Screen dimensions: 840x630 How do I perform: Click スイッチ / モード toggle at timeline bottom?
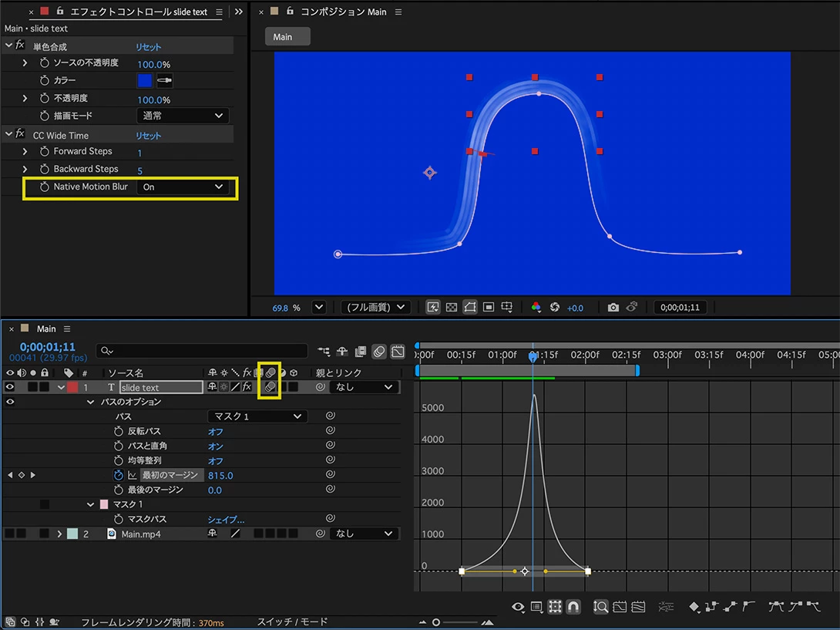pos(293,622)
